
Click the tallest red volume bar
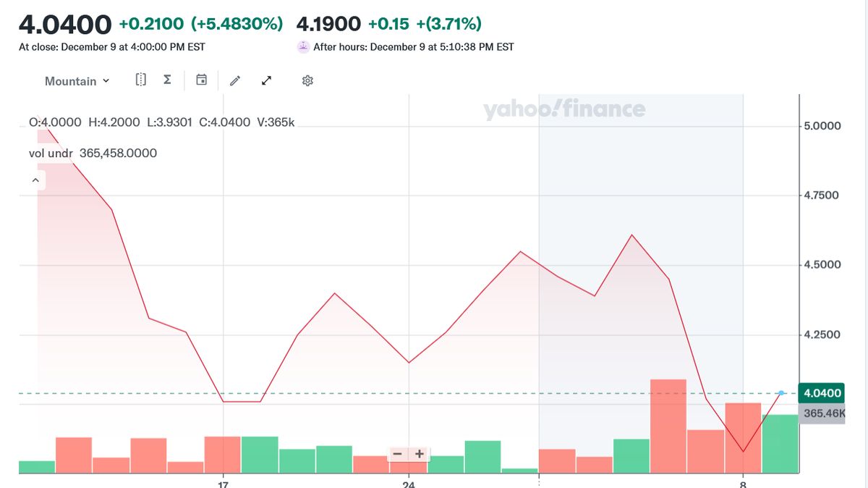668,426
